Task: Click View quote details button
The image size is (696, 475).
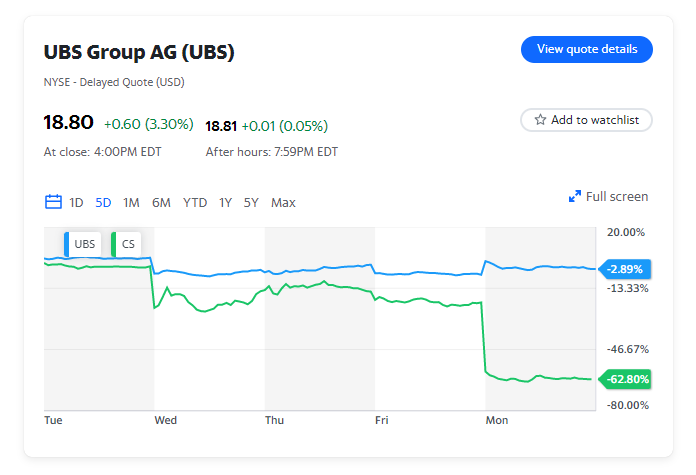Action: pos(586,49)
